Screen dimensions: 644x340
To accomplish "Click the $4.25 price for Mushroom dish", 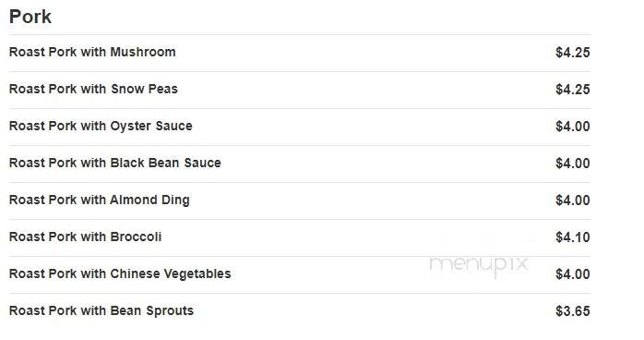I will [x=573, y=53].
